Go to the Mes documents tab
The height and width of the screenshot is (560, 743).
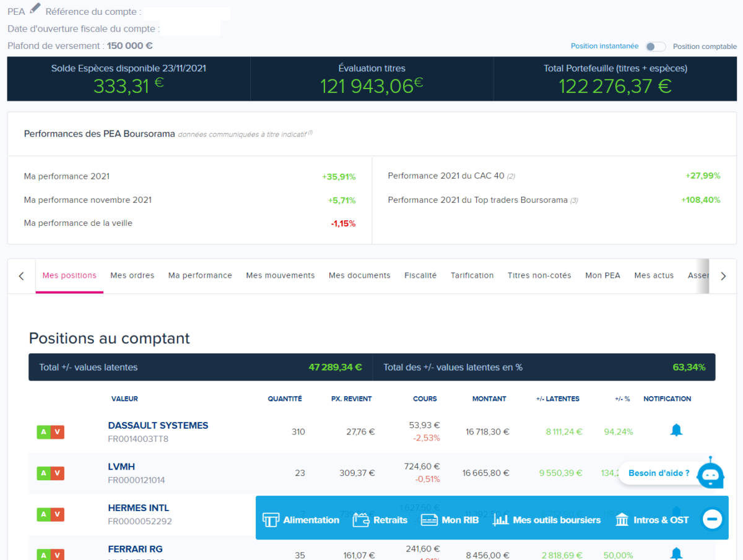click(x=360, y=275)
